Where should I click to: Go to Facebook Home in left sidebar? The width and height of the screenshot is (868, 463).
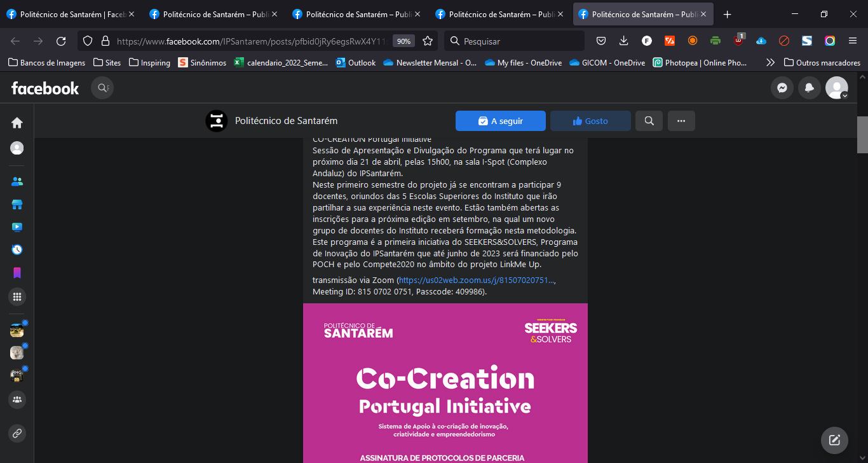click(17, 123)
